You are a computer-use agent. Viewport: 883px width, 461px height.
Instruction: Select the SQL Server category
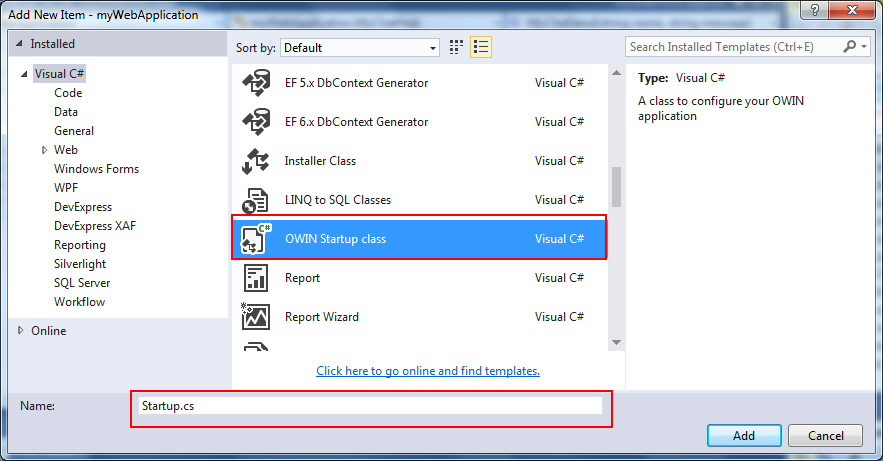[82, 283]
